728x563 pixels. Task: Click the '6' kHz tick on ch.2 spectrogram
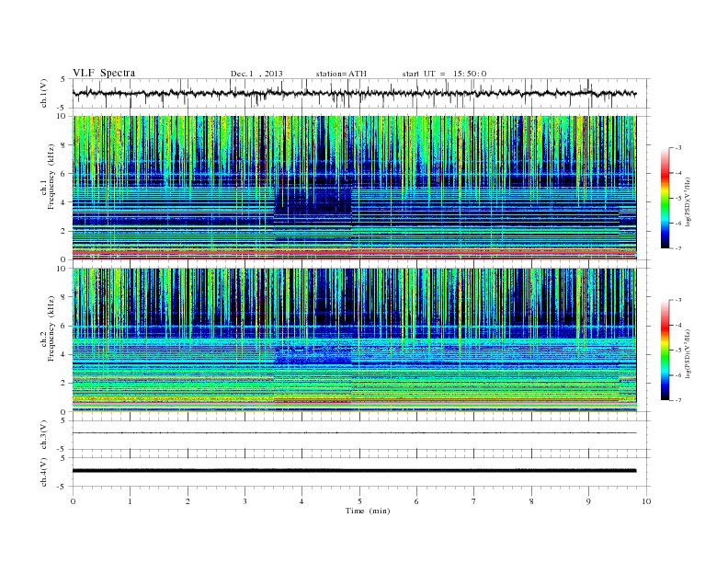pyautogui.click(x=63, y=326)
